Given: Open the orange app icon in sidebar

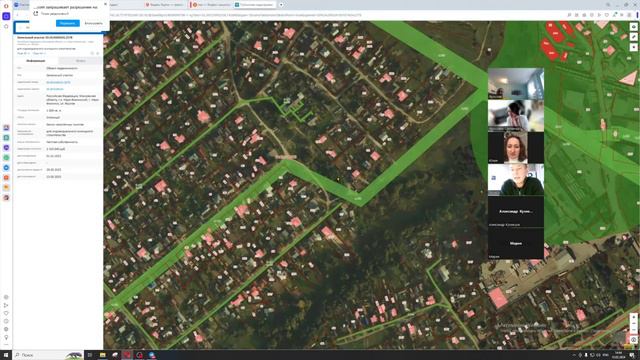Looking at the screenshot, I should (6, 178).
